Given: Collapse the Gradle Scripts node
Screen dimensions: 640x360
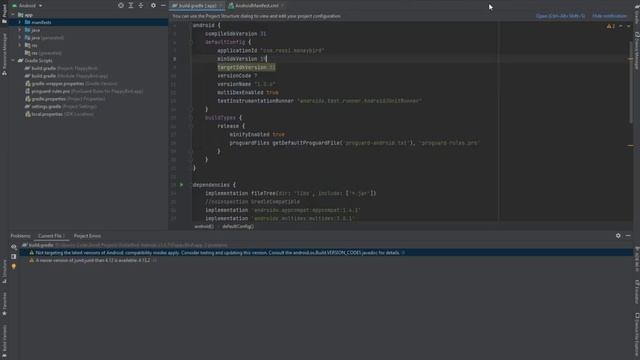Looking at the screenshot, I should pyautogui.click(x=13, y=60).
